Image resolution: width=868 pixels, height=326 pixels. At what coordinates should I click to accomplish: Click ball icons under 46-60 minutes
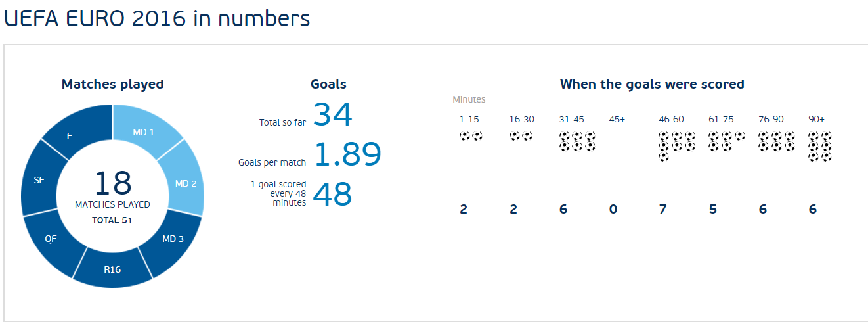click(676, 145)
